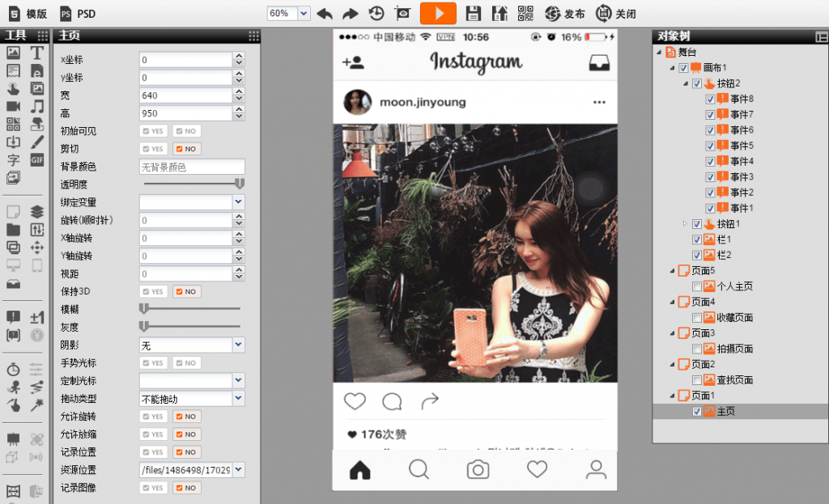
Task: Click the orange play preview button
Action: 438,13
